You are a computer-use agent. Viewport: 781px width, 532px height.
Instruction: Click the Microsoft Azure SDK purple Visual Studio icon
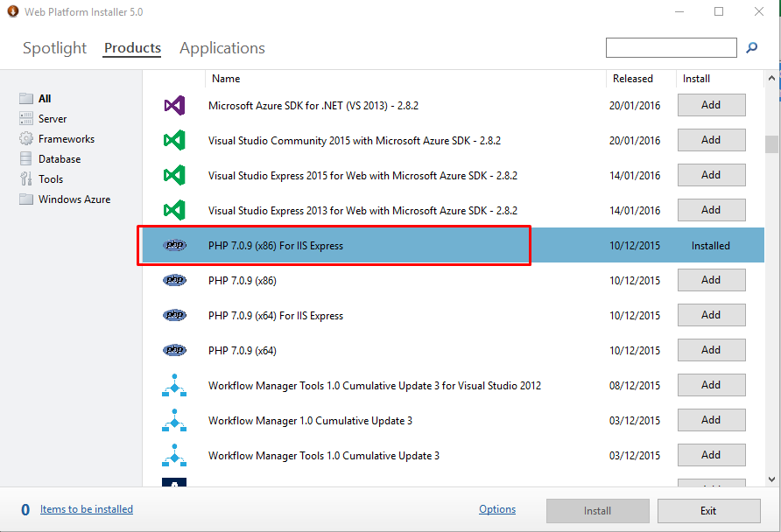(174, 106)
